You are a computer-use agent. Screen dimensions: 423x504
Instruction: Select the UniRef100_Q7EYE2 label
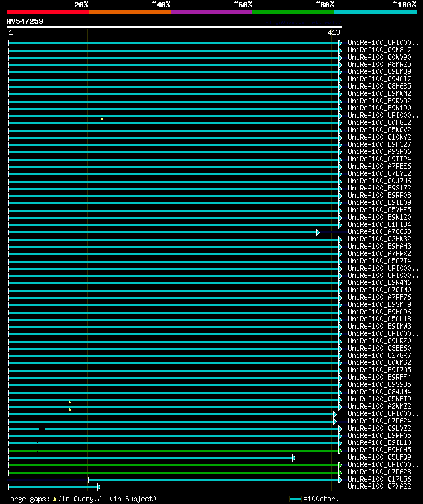[379, 173]
